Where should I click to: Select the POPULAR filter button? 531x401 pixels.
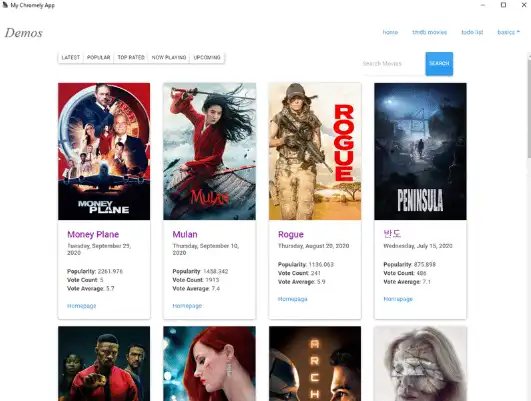[x=99, y=58]
